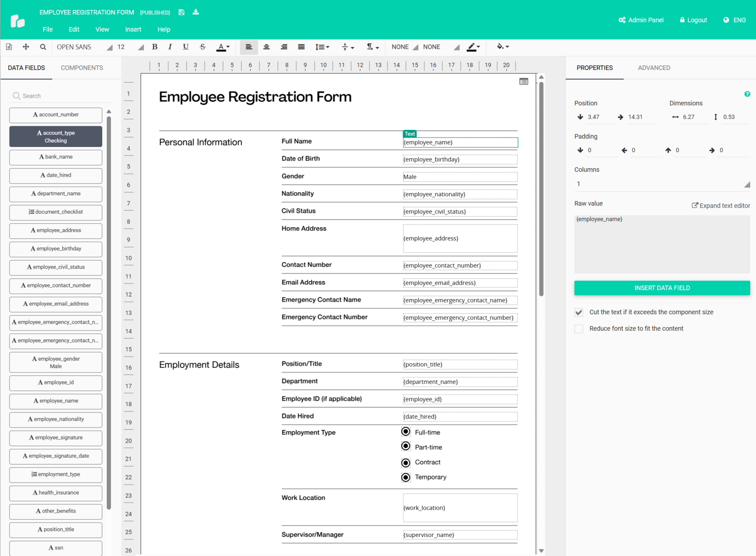Screen dimensions: 756x556
Task: Align text right
Action: pyautogui.click(x=284, y=47)
